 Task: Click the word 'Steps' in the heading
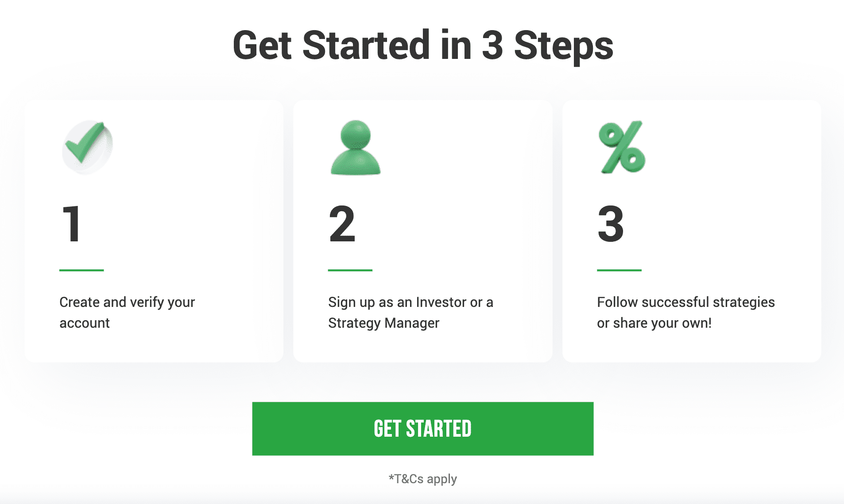click(x=564, y=47)
